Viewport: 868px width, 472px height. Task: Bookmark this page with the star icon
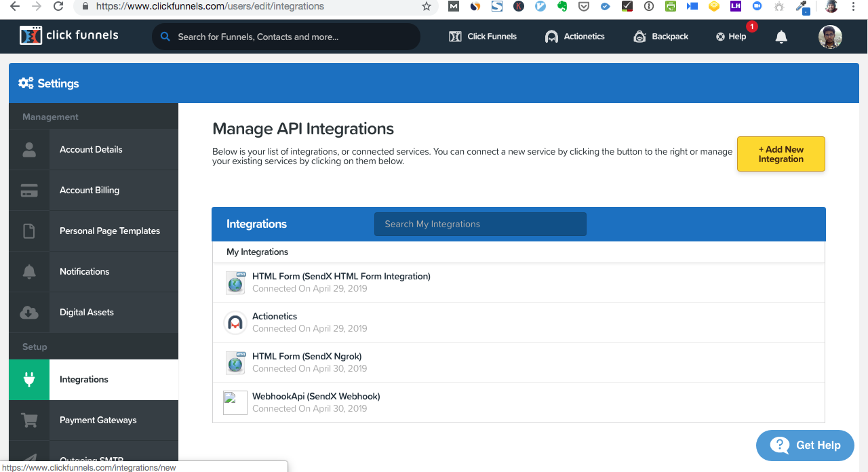(427, 6)
